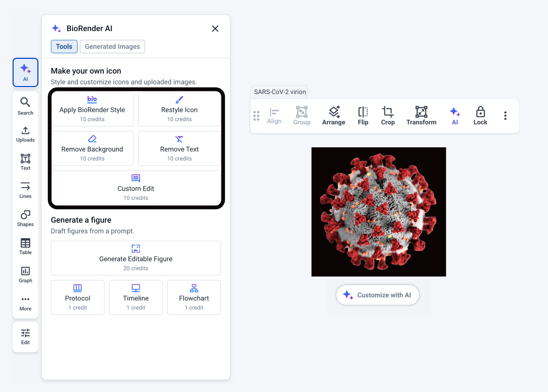Show More sidebar options
The image size is (548, 392).
point(25,304)
